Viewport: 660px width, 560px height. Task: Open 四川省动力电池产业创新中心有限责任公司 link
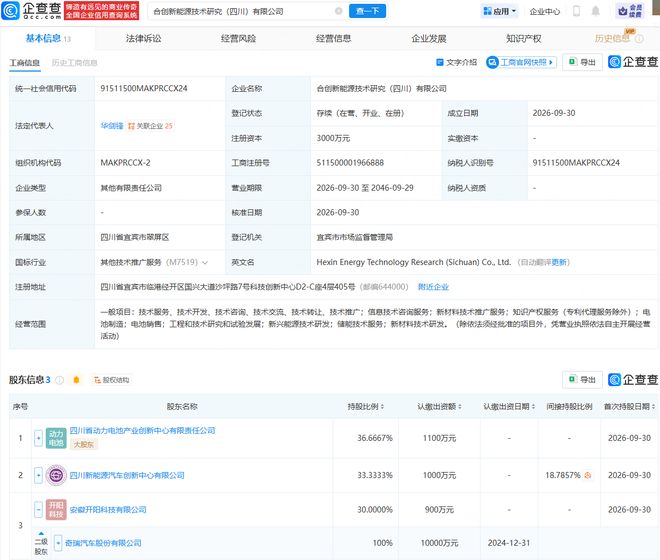point(142,431)
